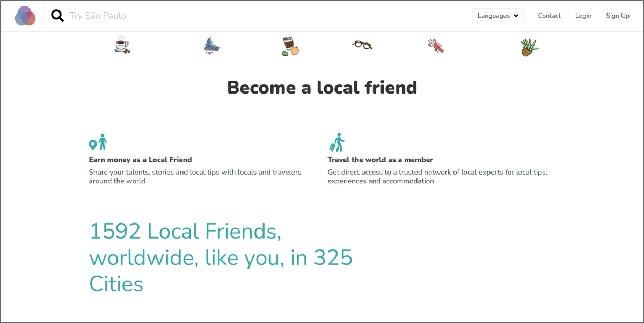
Task: Click the takeaway cup with fruit illustration
Action: click(x=290, y=46)
